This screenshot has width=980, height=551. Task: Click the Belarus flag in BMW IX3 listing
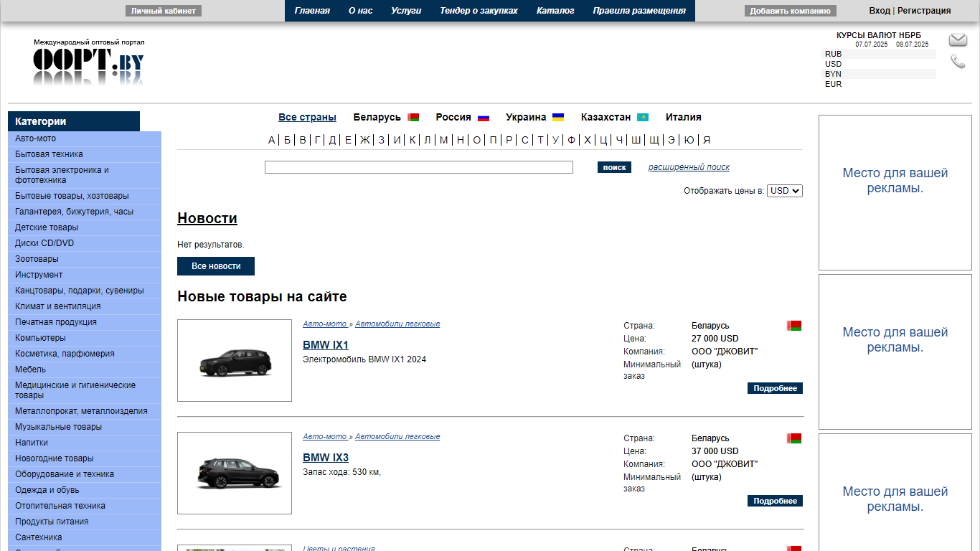tap(794, 438)
